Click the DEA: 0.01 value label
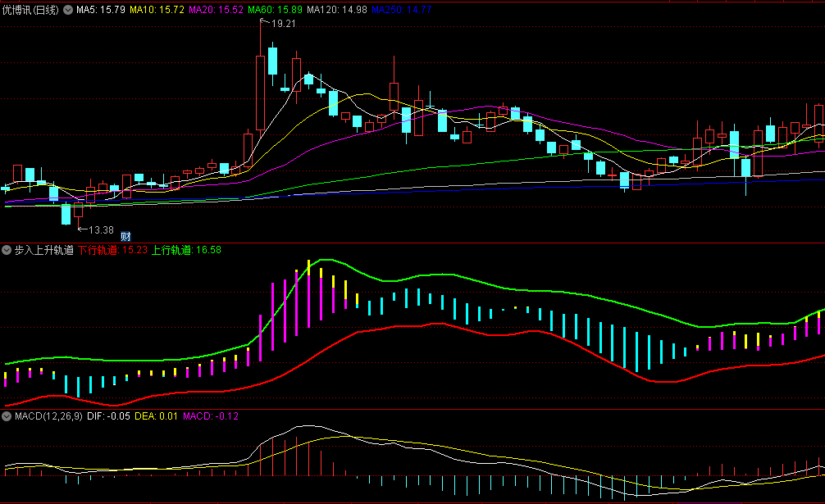The image size is (825, 504). tap(157, 416)
